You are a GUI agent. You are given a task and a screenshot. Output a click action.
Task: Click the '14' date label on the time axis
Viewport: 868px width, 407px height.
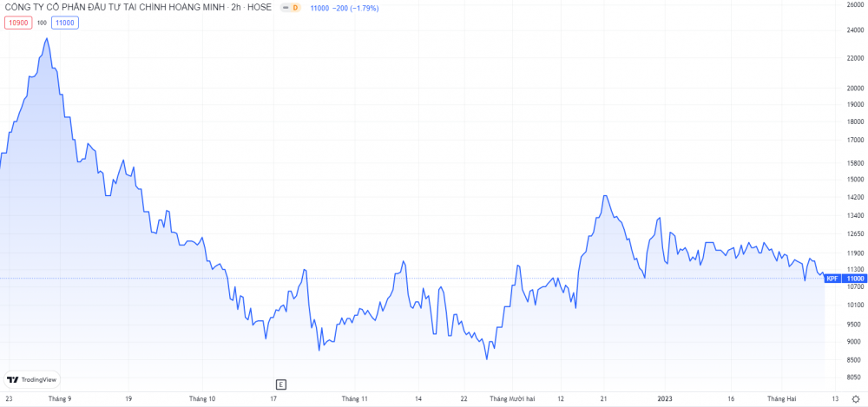point(418,398)
